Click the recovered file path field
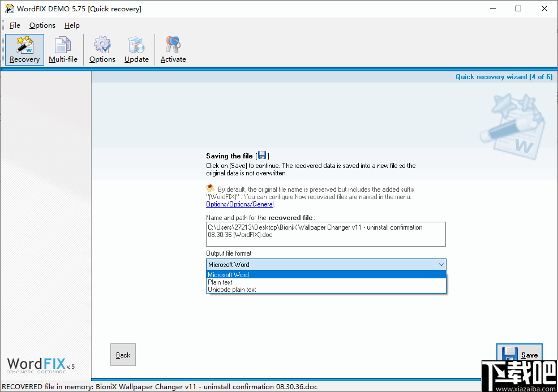The width and height of the screenshot is (558, 392). [326, 234]
